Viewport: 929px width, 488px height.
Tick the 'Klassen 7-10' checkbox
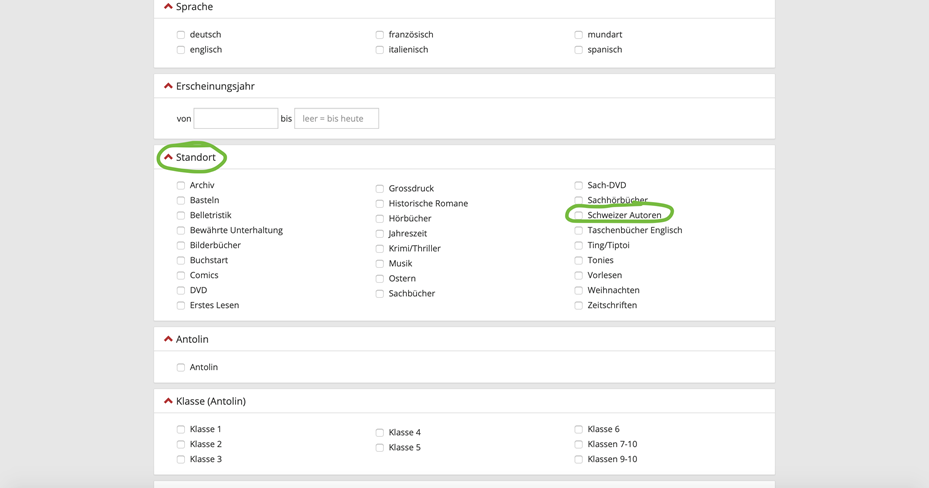579,445
